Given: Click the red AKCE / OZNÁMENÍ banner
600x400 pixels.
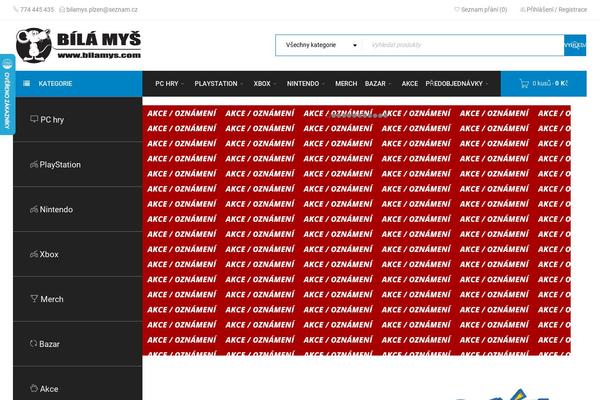Looking at the screenshot, I should pyautogui.click(x=357, y=230).
